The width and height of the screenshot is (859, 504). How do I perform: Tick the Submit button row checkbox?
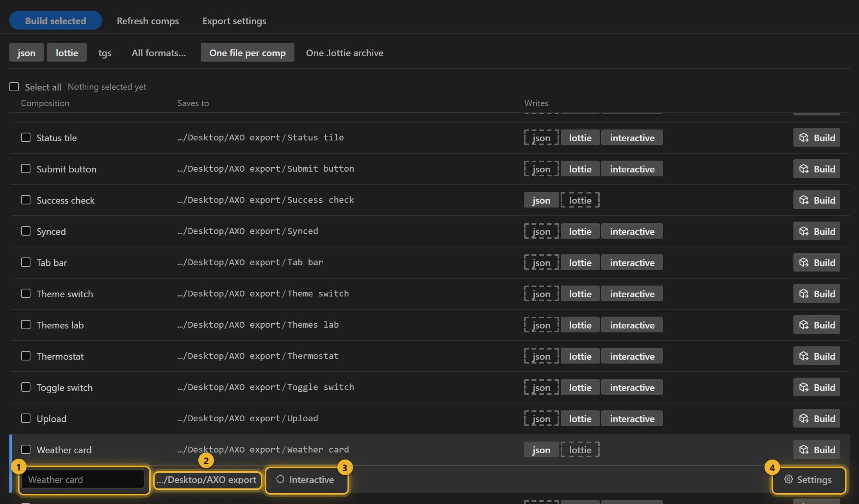[26, 169]
